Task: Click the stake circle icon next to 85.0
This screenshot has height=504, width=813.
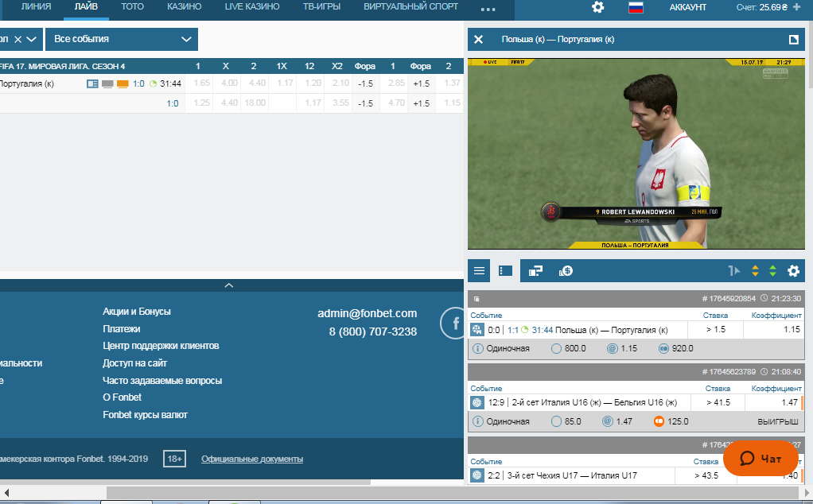Action: pos(556,421)
